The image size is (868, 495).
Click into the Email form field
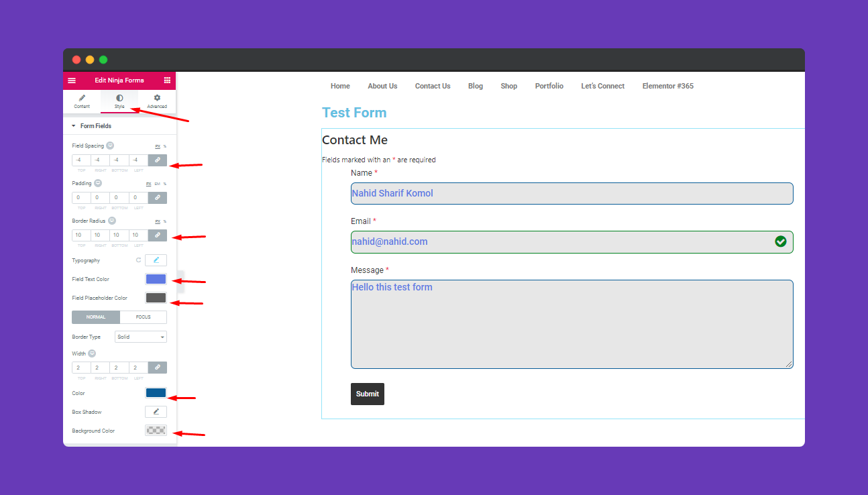(x=572, y=241)
